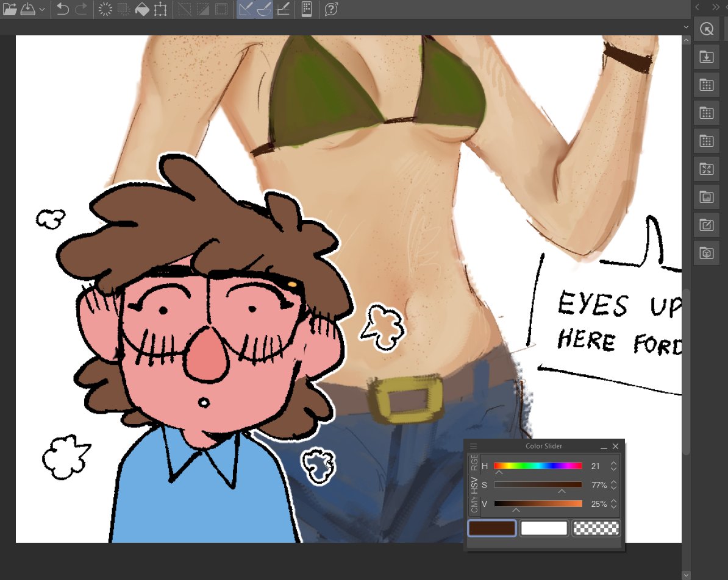Viewport: 728px width, 580px height.
Task: Select the dark brown main color swatch
Action: pos(492,528)
